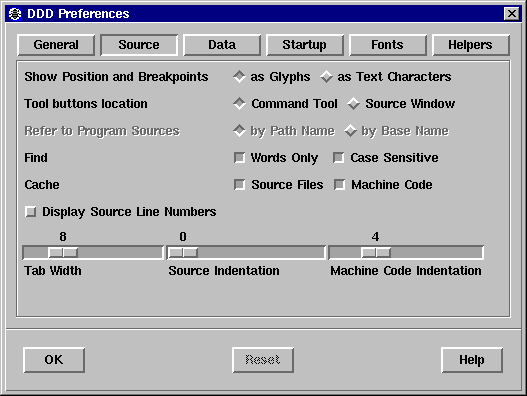Viewport: 527px width, 396px height.
Task: Click the 'Tool buttons location' label
Action: tap(86, 104)
